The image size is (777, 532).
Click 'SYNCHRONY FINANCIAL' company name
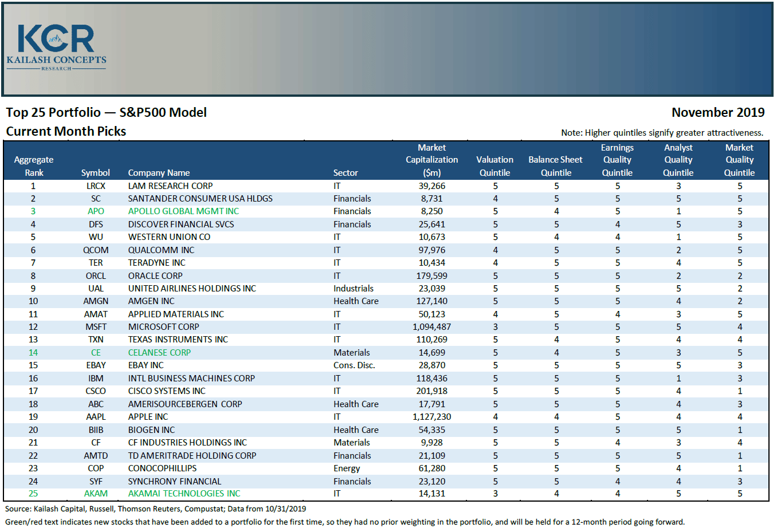coord(175,482)
